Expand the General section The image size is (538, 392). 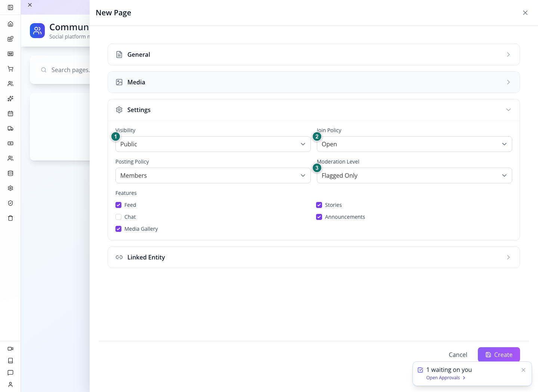pos(314,55)
